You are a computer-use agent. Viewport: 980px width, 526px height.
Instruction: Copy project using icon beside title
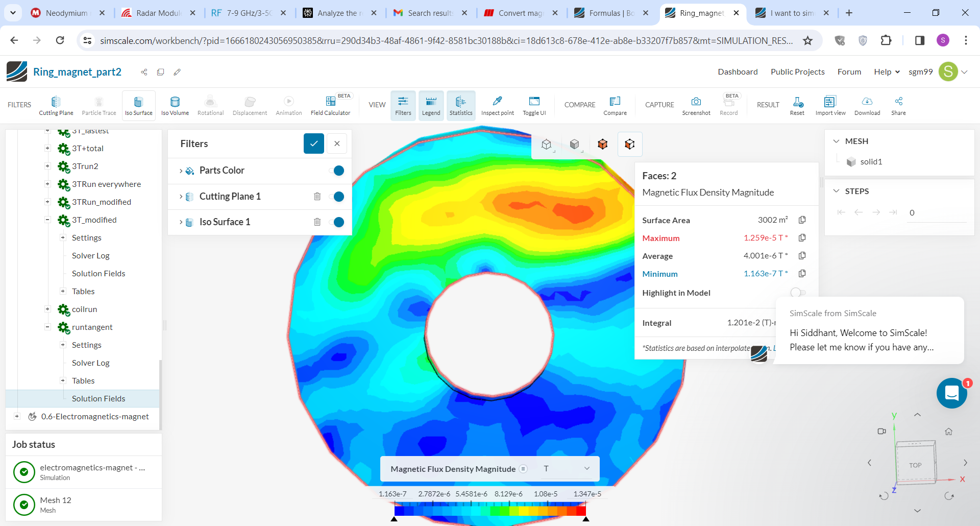pyautogui.click(x=161, y=72)
